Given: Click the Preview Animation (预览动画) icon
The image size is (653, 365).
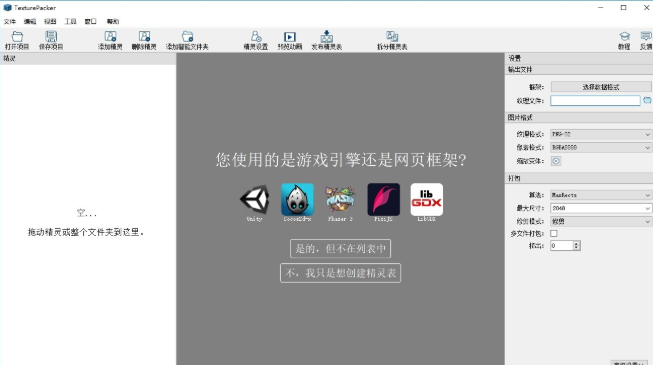Looking at the screenshot, I should 290,40.
